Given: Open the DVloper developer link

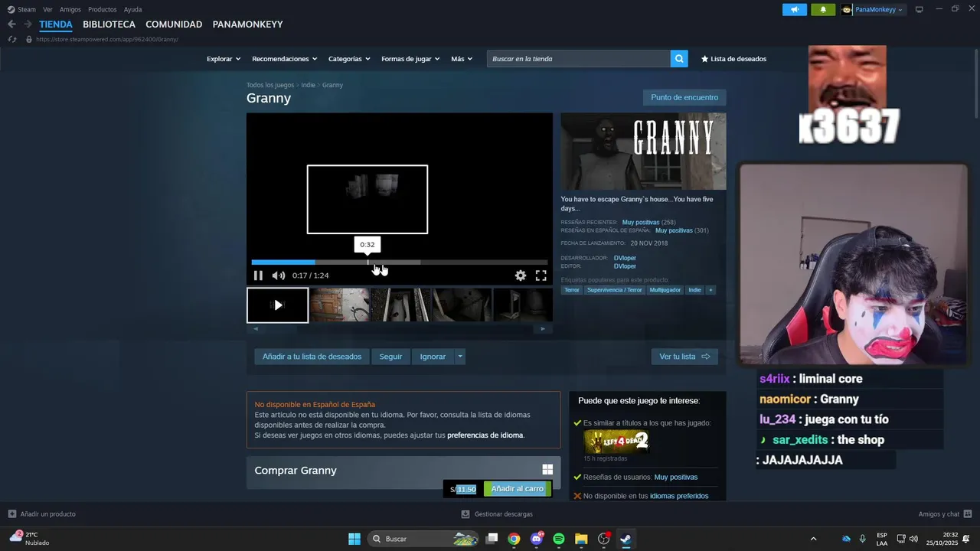Looking at the screenshot, I should pyautogui.click(x=625, y=258).
